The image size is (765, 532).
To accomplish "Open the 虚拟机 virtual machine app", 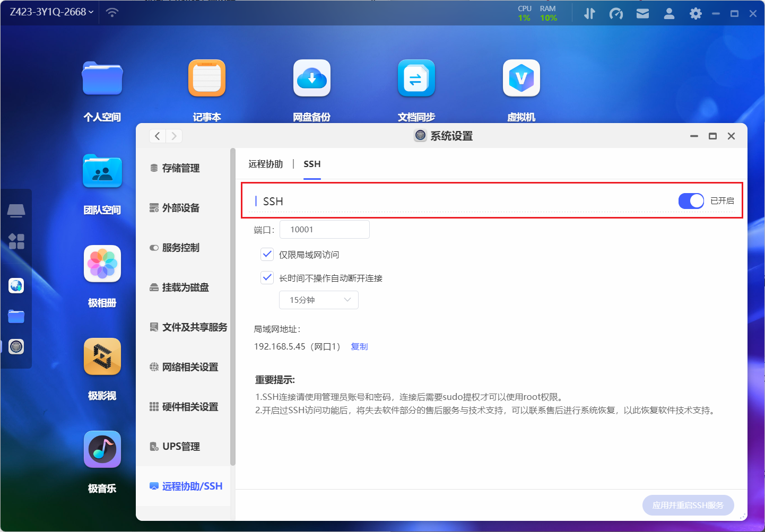I will click(x=521, y=78).
